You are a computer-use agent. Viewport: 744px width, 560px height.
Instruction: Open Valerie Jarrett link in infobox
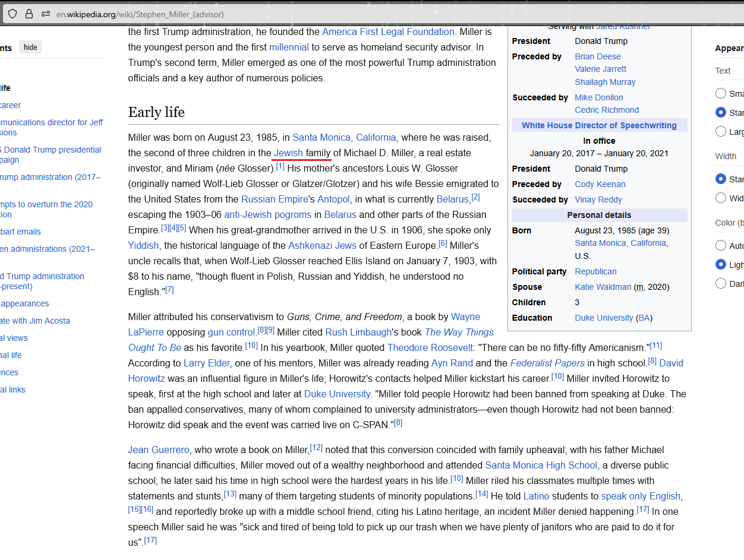(x=600, y=69)
